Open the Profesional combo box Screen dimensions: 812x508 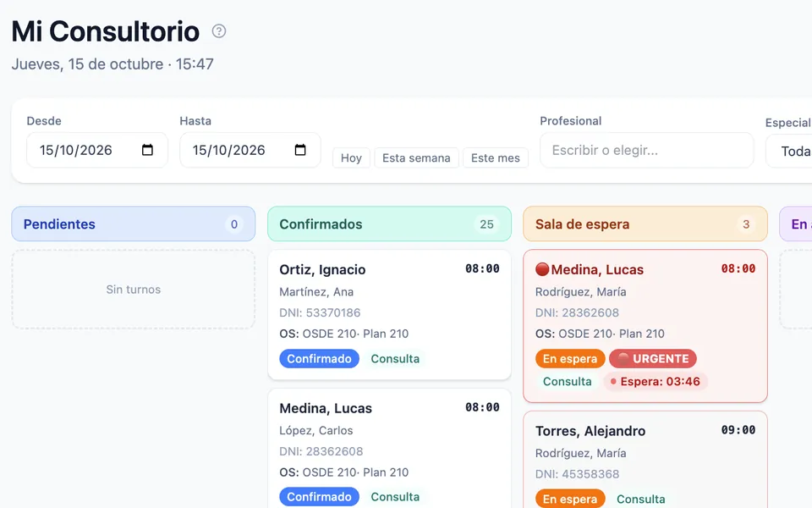pos(647,151)
